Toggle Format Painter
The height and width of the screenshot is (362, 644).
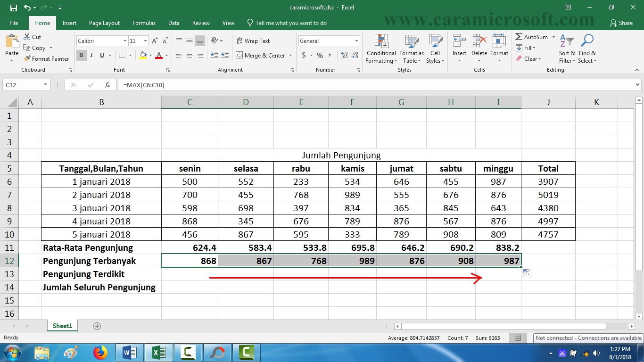(46, 59)
